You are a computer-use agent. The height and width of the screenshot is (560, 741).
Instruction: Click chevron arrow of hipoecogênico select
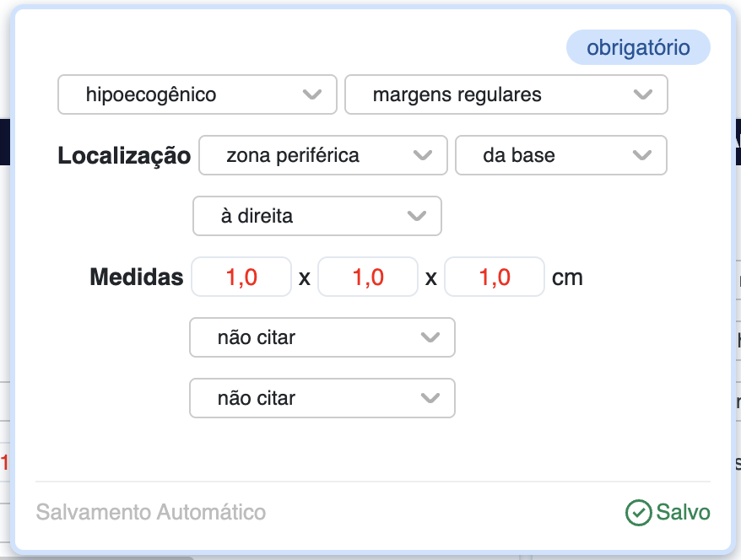pyautogui.click(x=312, y=94)
